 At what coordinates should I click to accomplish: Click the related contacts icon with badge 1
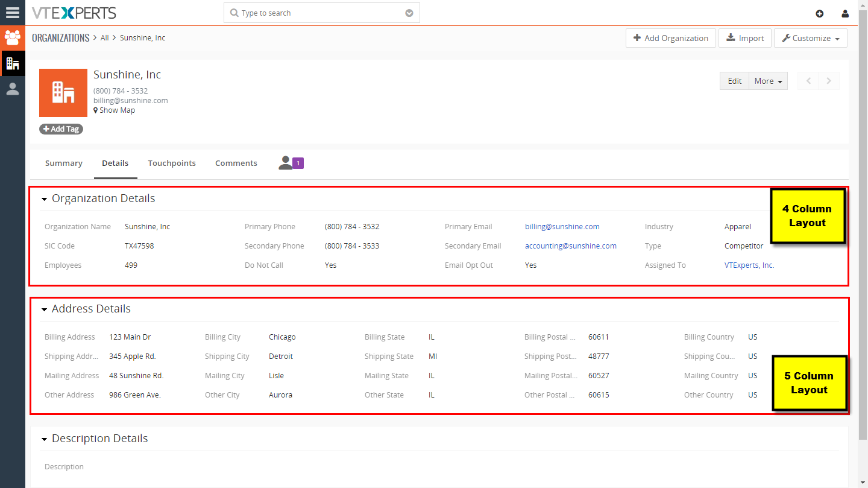click(x=291, y=163)
